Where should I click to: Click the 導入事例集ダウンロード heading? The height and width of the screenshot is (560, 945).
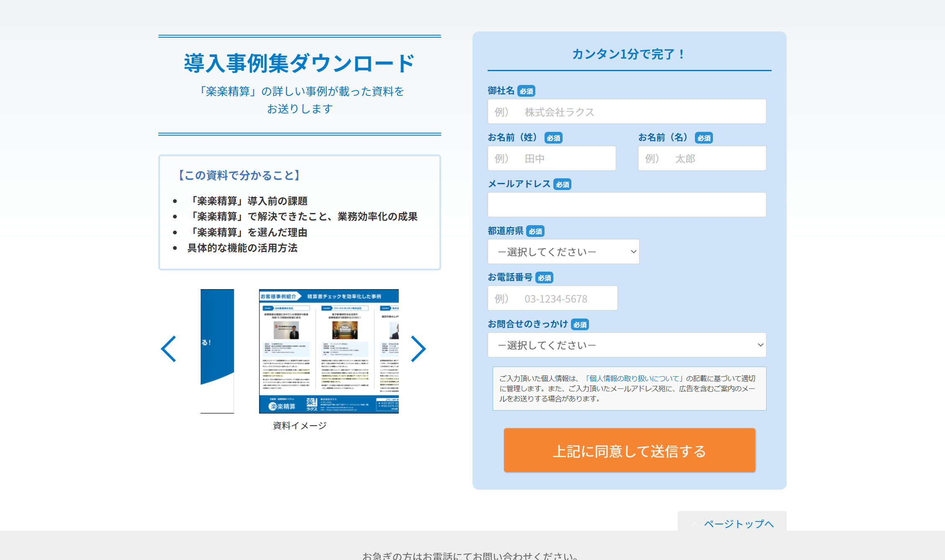click(300, 64)
